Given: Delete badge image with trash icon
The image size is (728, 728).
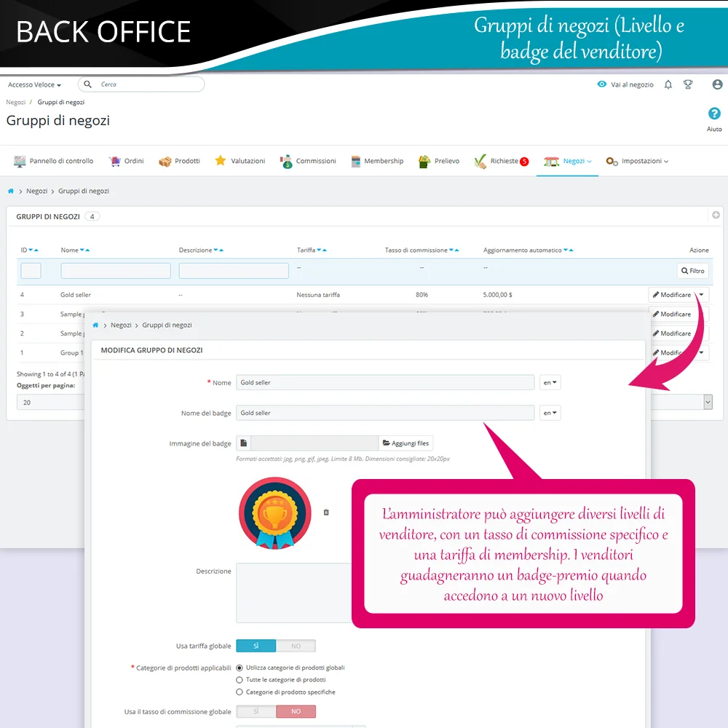Looking at the screenshot, I should [326, 513].
